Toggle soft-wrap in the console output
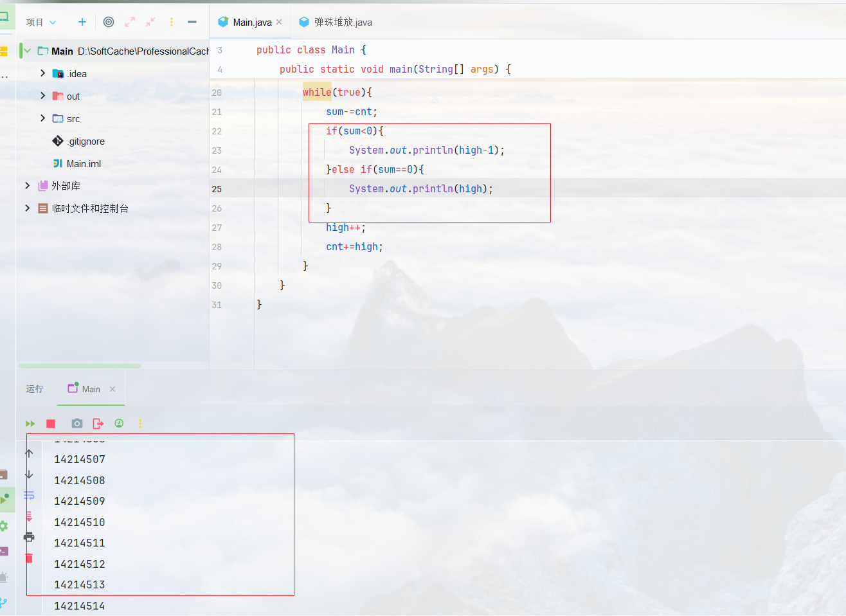 pyautogui.click(x=29, y=495)
